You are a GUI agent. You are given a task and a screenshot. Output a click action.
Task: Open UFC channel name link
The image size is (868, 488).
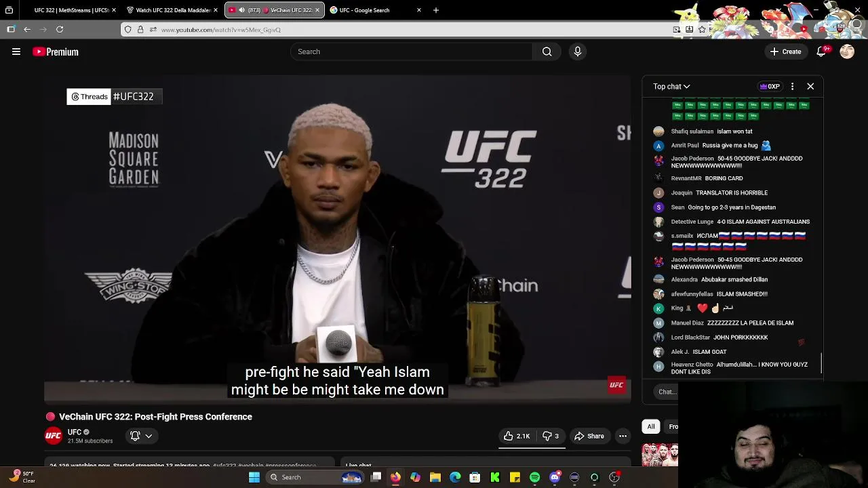75,432
